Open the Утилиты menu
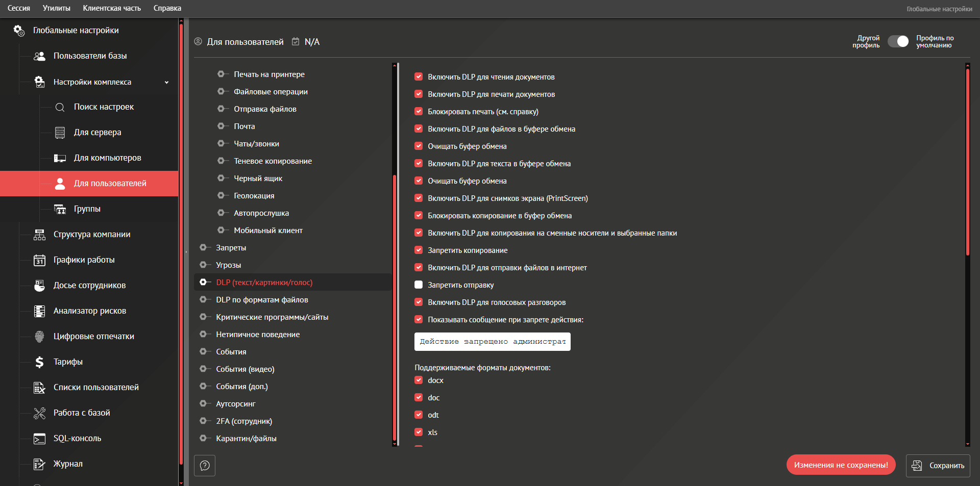Screen dimensions: 980x486 (x=56, y=8)
